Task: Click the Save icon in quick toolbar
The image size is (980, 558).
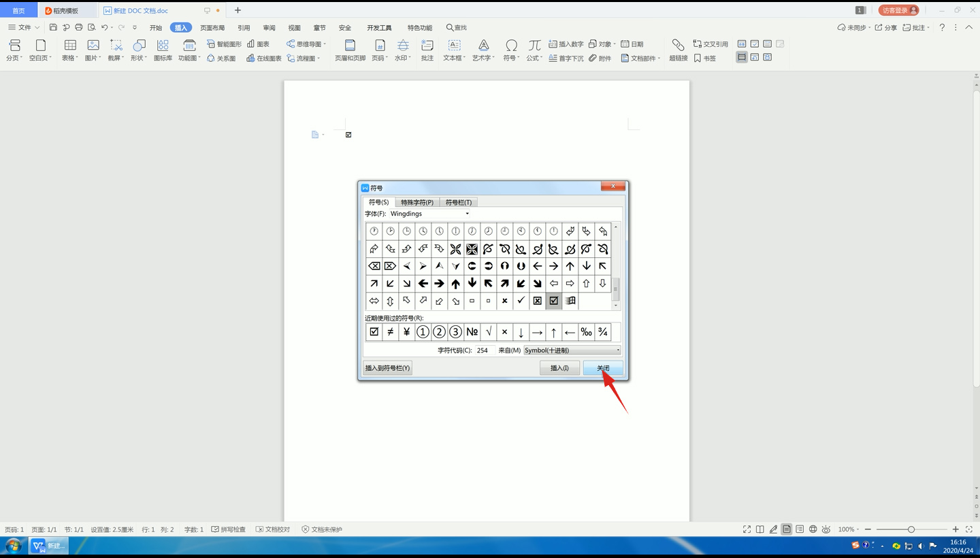Action: point(53,27)
